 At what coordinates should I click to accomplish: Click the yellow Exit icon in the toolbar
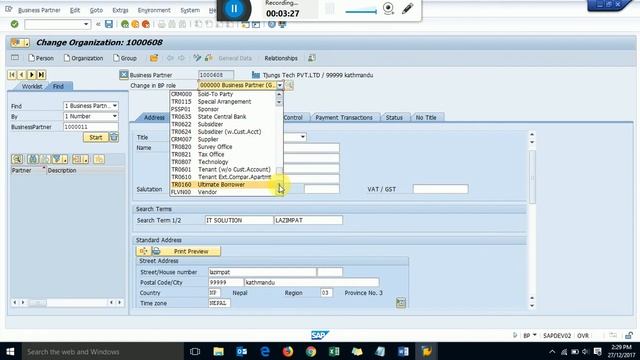(x=135, y=24)
